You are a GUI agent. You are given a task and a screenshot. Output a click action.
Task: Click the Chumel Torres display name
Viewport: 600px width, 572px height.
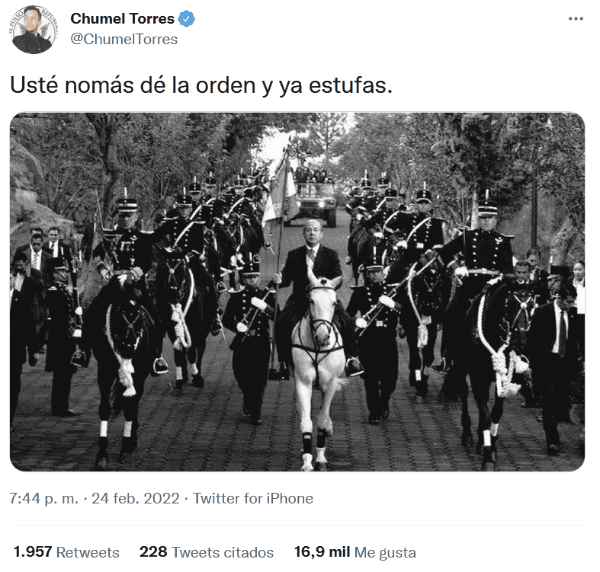(122, 19)
